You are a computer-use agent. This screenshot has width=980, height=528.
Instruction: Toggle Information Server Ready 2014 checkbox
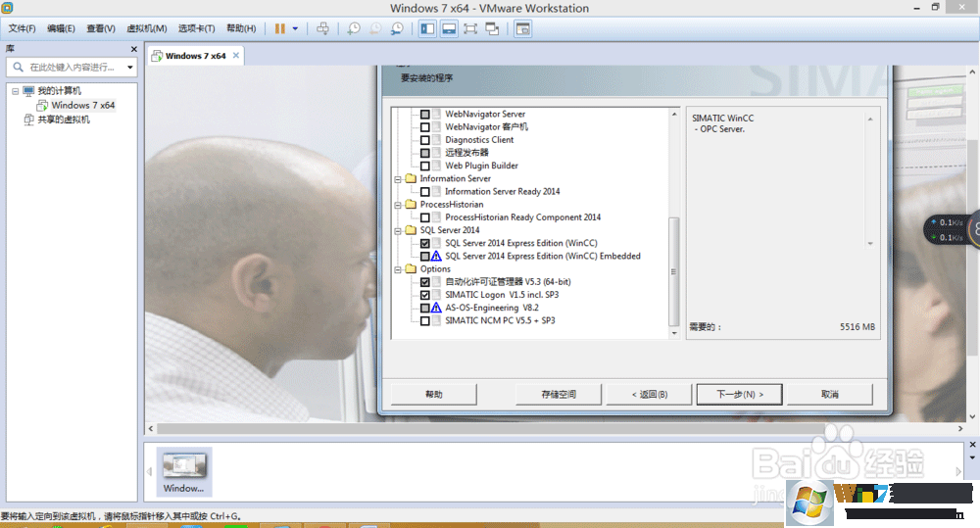(425, 192)
